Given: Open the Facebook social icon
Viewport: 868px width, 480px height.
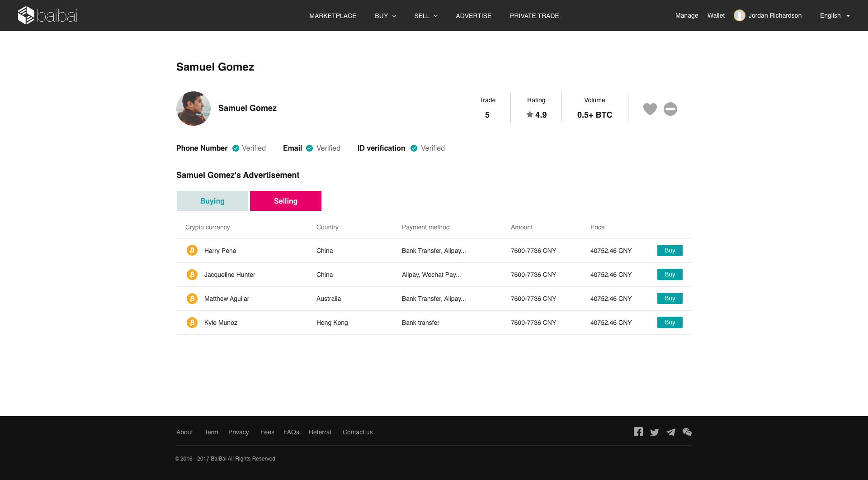Looking at the screenshot, I should 638,432.
